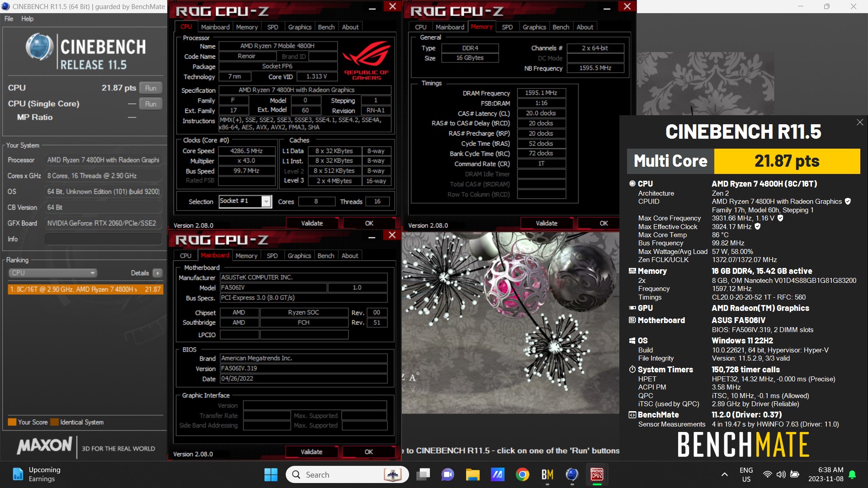Open the blue slanted-lines app on taskbar
Image resolution: width=868 pixels, height=488 pixels.
pos(498,474)
